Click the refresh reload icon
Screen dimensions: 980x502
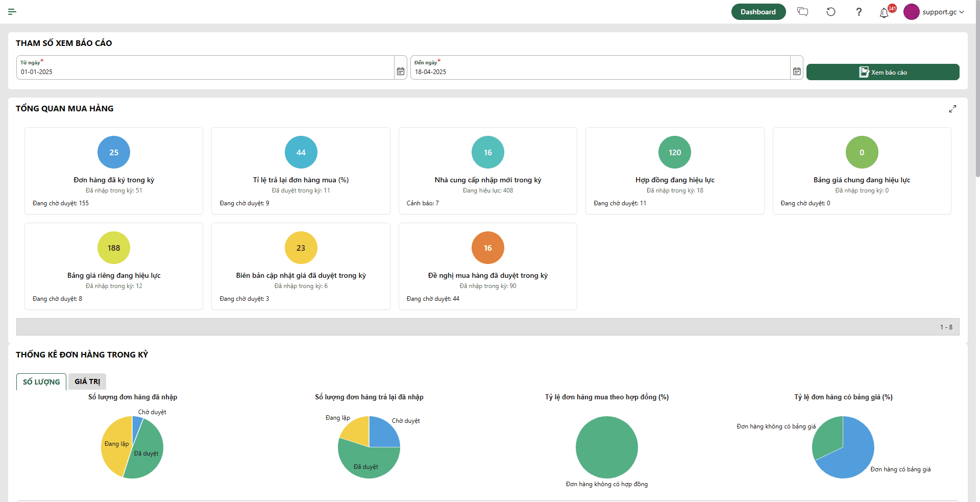click(830, 12)
